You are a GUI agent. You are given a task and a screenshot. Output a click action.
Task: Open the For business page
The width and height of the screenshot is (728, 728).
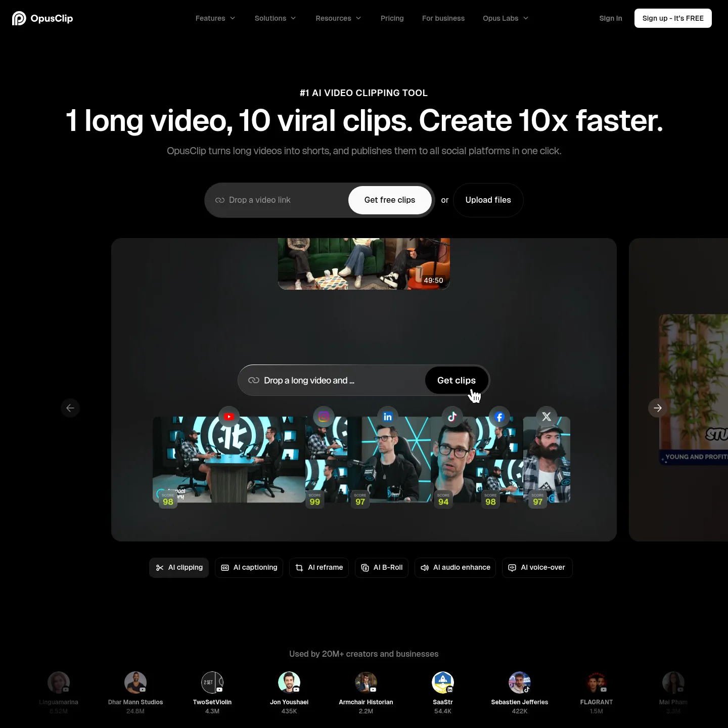pos(443,18)
